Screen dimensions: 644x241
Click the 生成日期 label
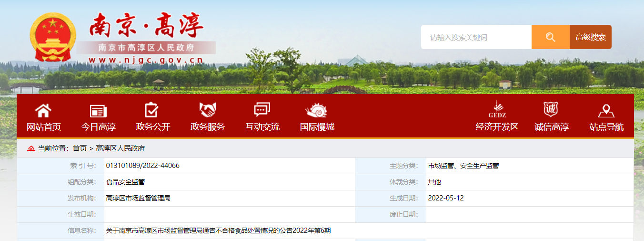403,198
